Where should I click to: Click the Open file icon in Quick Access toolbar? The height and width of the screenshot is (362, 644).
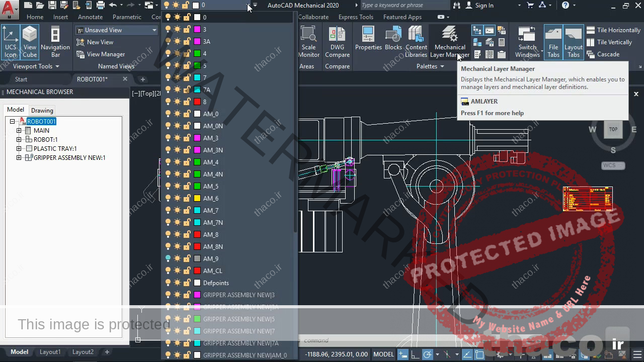(x=40, y=5)
